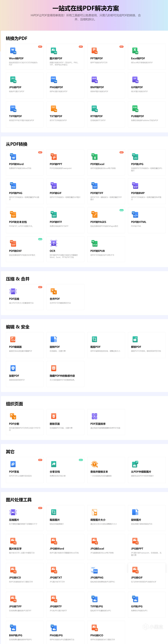The image size is (168, 644).
Task: Open the Word转PDF tool icon
Action: (13, 51)
